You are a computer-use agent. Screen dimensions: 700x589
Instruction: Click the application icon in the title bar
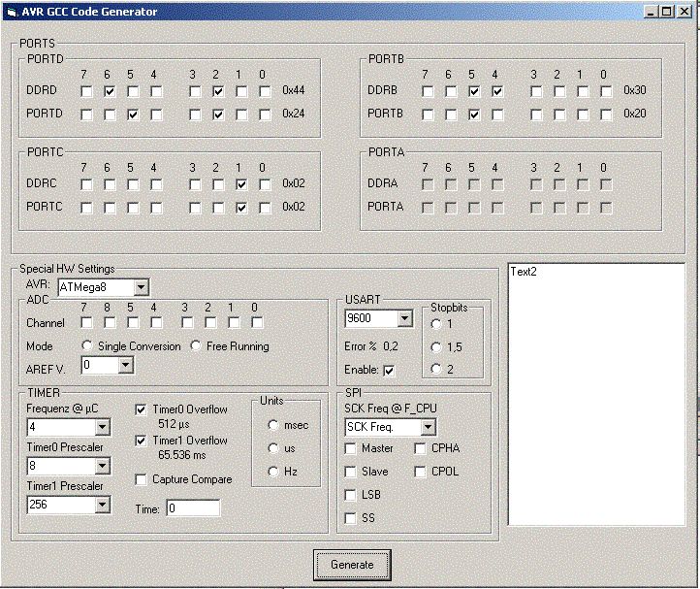11,12
